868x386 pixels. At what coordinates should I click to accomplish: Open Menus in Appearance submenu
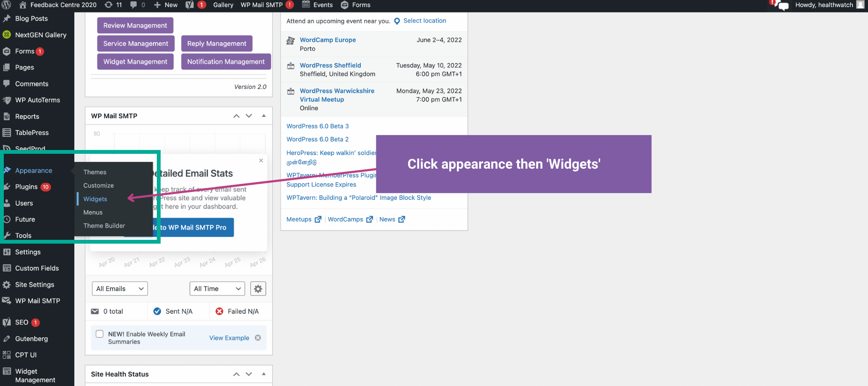tap(93, 212)
